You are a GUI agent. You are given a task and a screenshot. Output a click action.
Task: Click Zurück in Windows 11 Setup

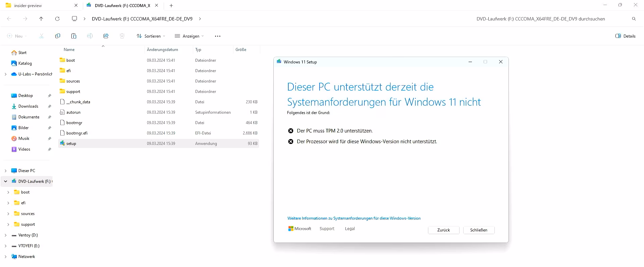tap(443, 230)
